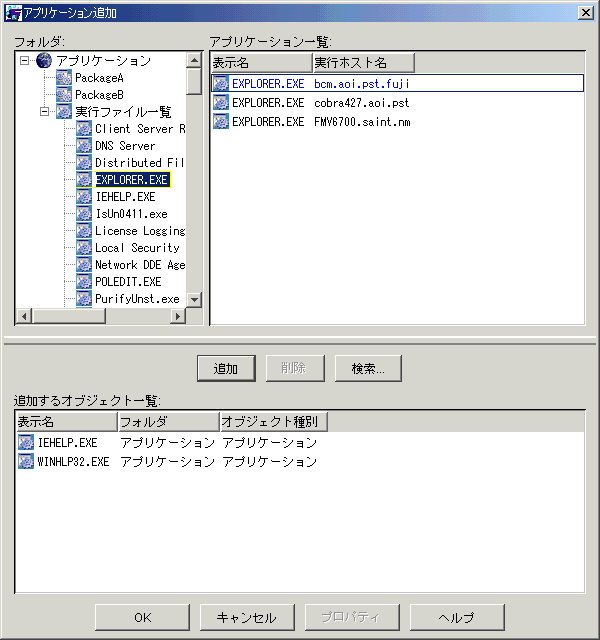Click the Network DDE Age item icon
Viewport: 600px width, 640px height.
(x=84, y=264)
